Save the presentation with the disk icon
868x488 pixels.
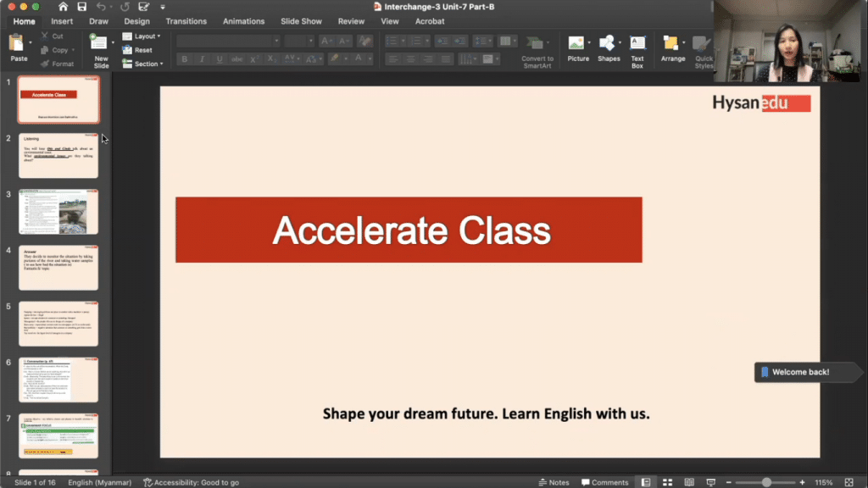coord(82,7)
